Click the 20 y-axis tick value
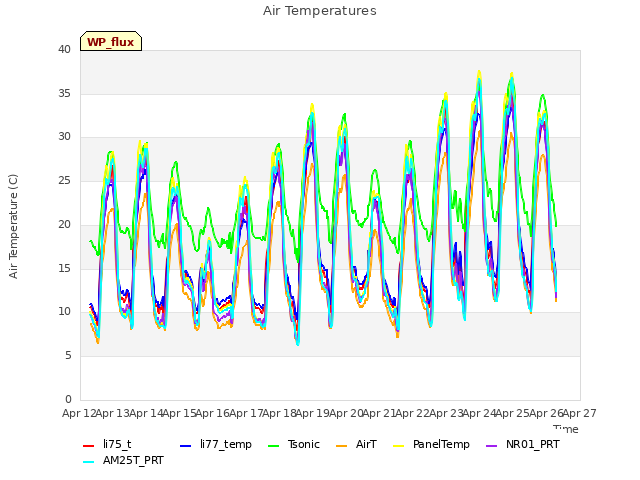Screen dimensions: 640x480 point(64,224)
